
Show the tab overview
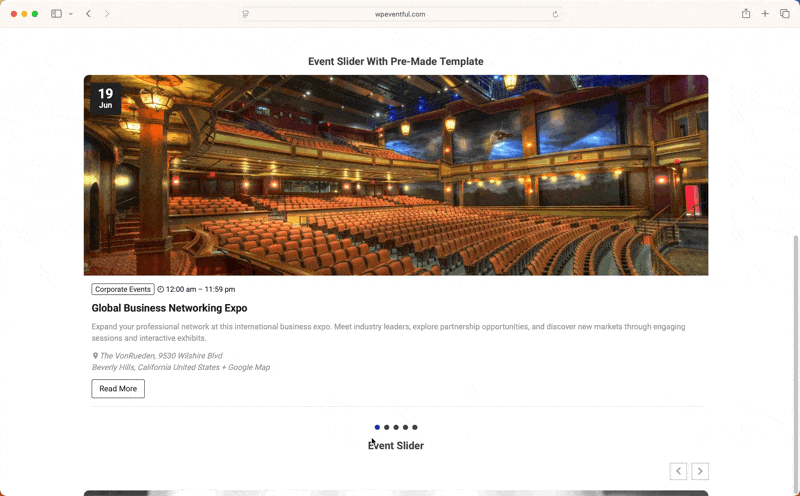click(785, 14)
